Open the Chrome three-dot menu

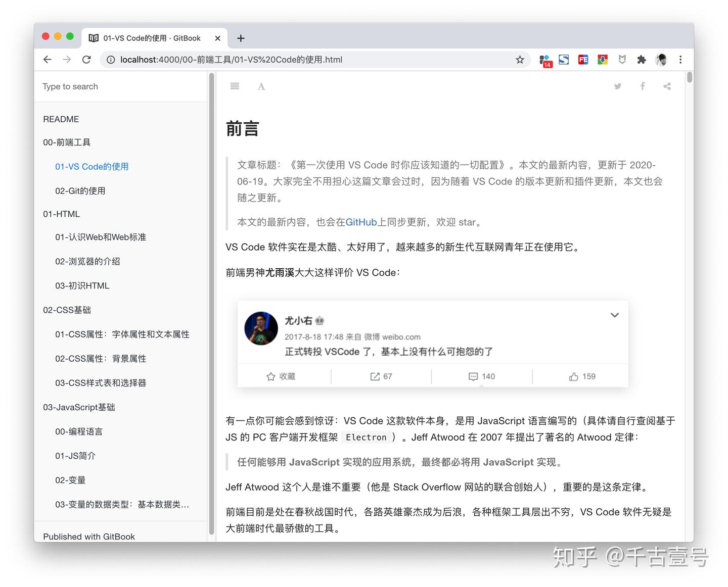coord(680,59)
